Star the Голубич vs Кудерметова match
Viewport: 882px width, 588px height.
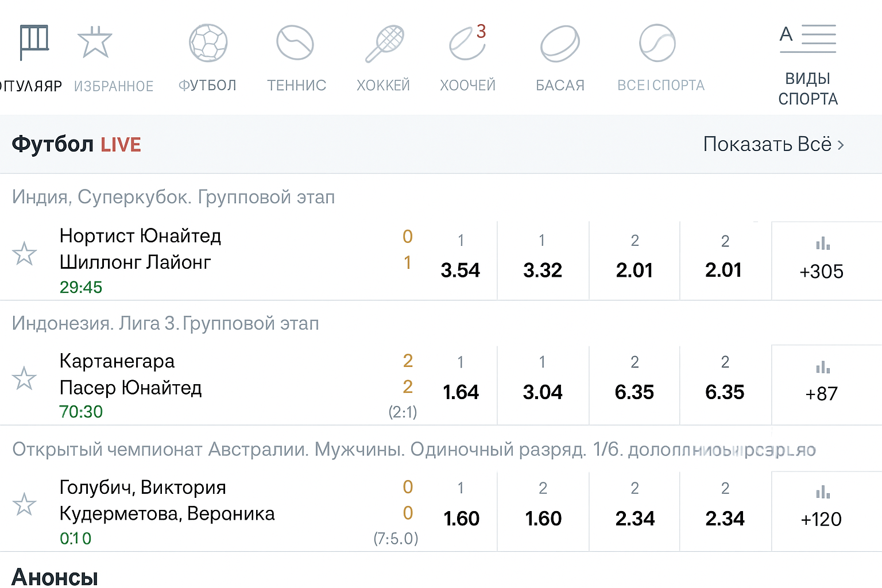(x=25, y=504)
